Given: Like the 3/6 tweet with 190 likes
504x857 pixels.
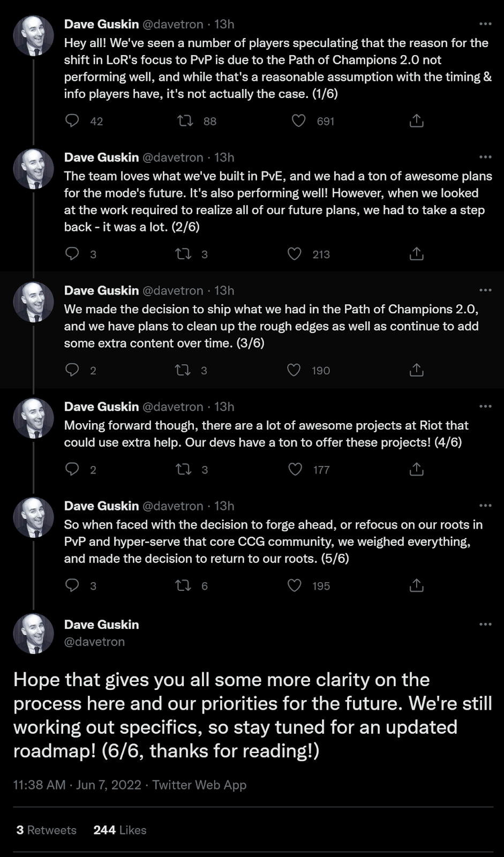Looking at the screenshot, I should coord(294,370).
